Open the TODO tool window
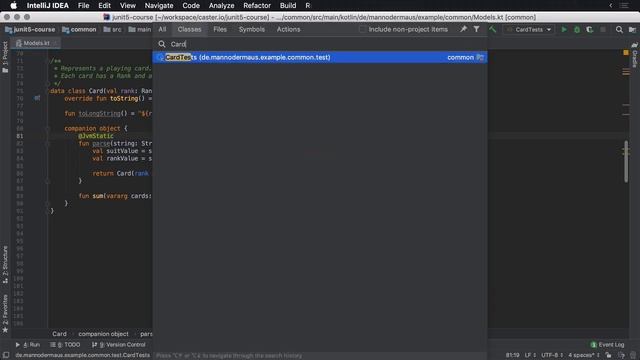Image resolution: width=640 pixels, height=360 pixels. pos(65,344)
